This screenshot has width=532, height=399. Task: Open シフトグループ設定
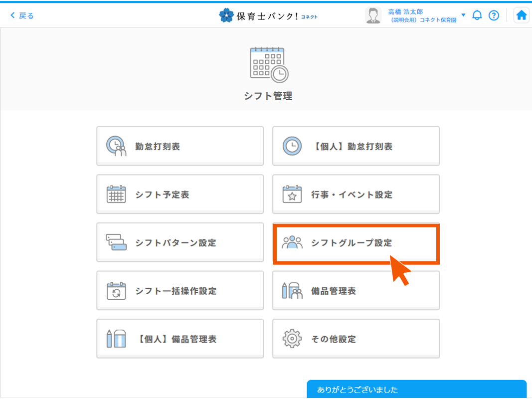tap(355, 243)
